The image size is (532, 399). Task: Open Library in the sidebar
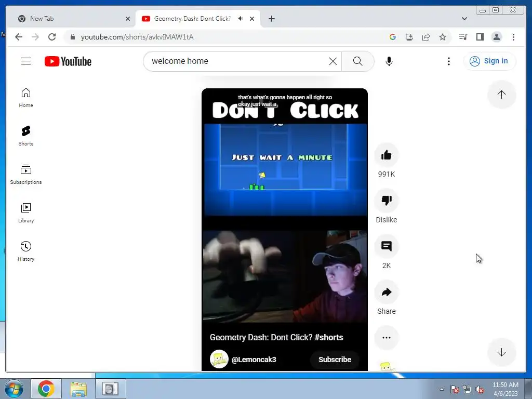pyautogui.click(x=26, y=212)
